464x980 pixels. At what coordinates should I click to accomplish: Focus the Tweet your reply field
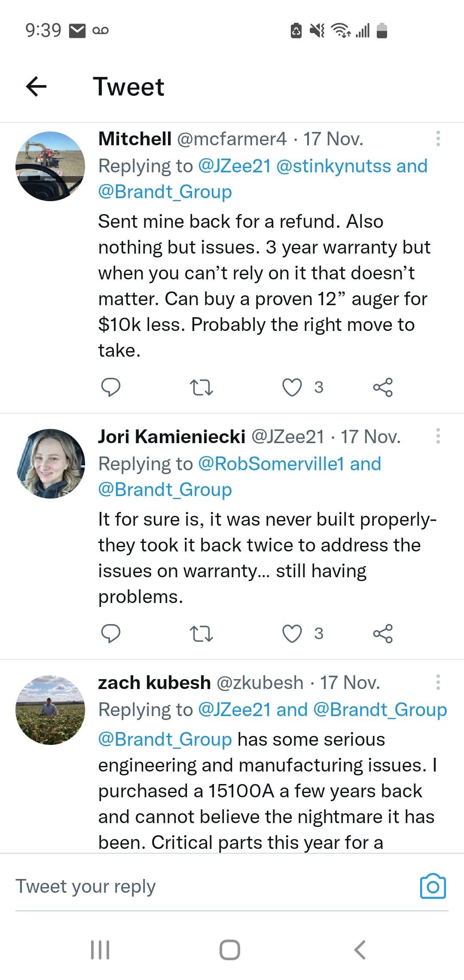click(211, 886)
